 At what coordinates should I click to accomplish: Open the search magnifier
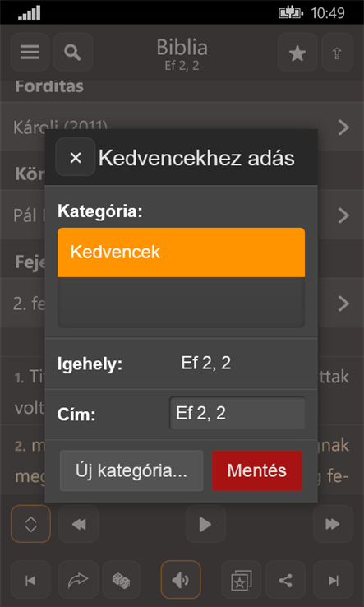click(73, 52)
